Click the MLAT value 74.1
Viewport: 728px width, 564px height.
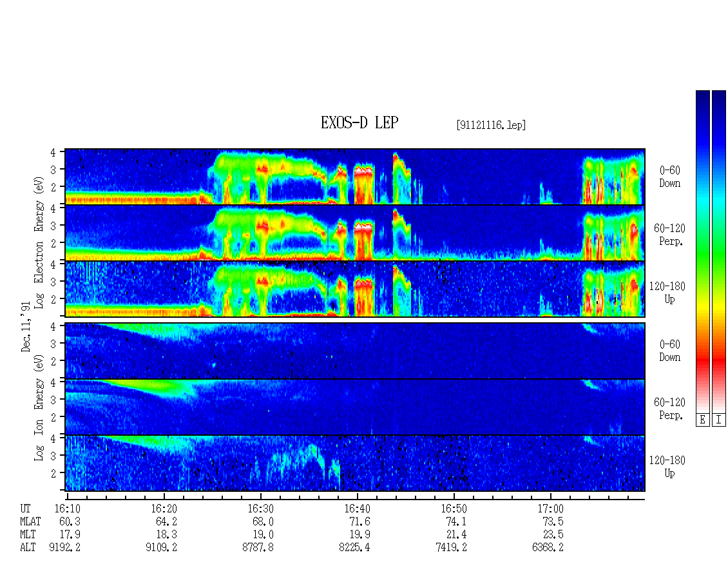pos(456,521)
